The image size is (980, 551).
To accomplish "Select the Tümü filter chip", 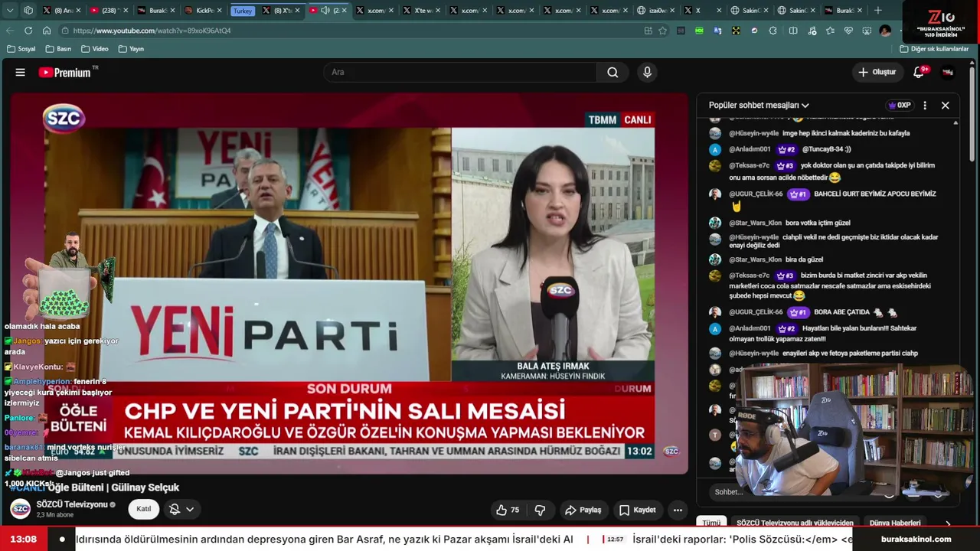I will pos(711,523).
